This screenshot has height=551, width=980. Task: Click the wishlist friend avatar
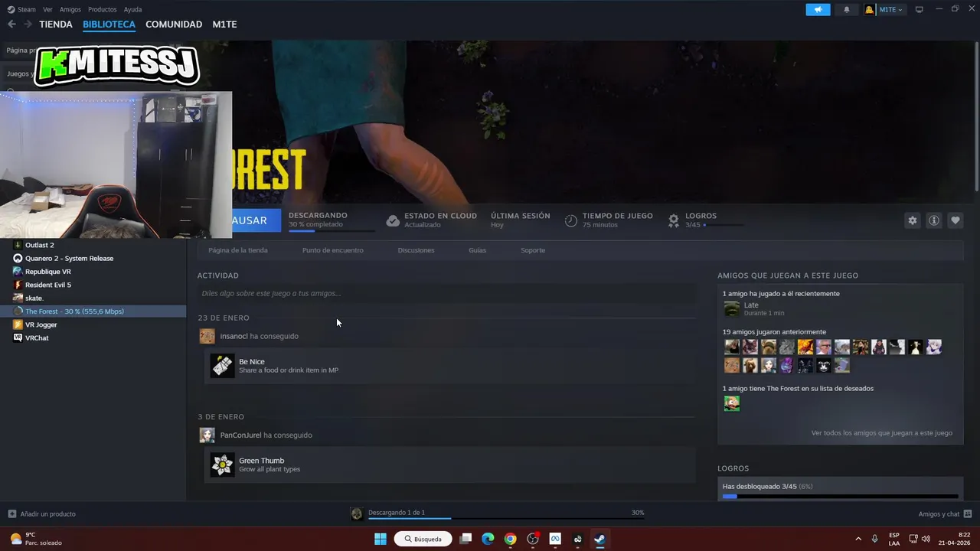tap(732, 403)
